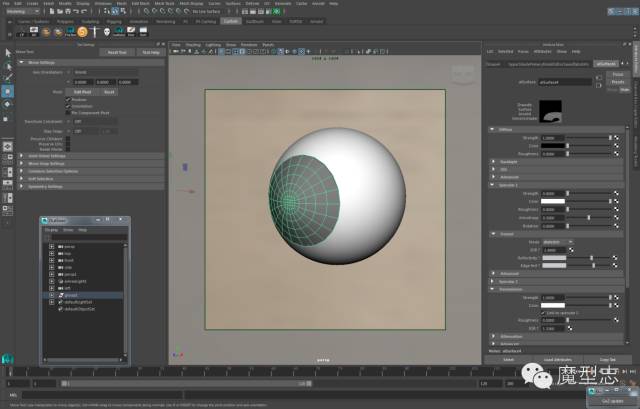Click the orange spiral shelf icon
The width and height of the screenshot is (640, 409).
tap(82, 32)
